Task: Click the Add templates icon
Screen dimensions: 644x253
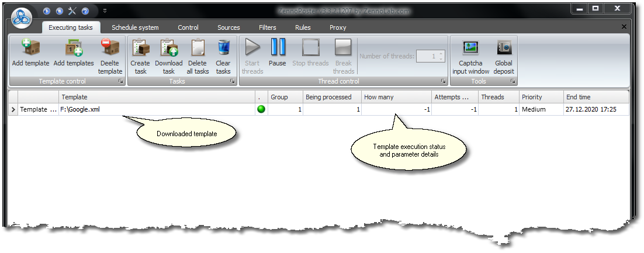Action: pyautogui.click(x=74, y=48)
